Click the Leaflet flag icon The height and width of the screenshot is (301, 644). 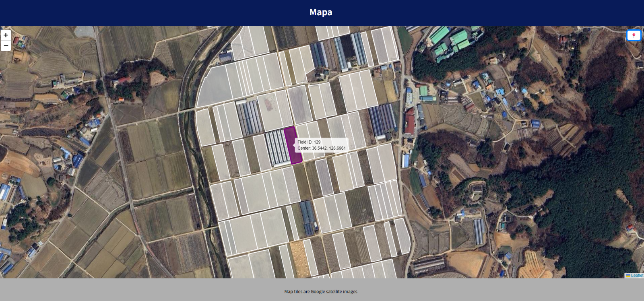(x=628, y=276)
